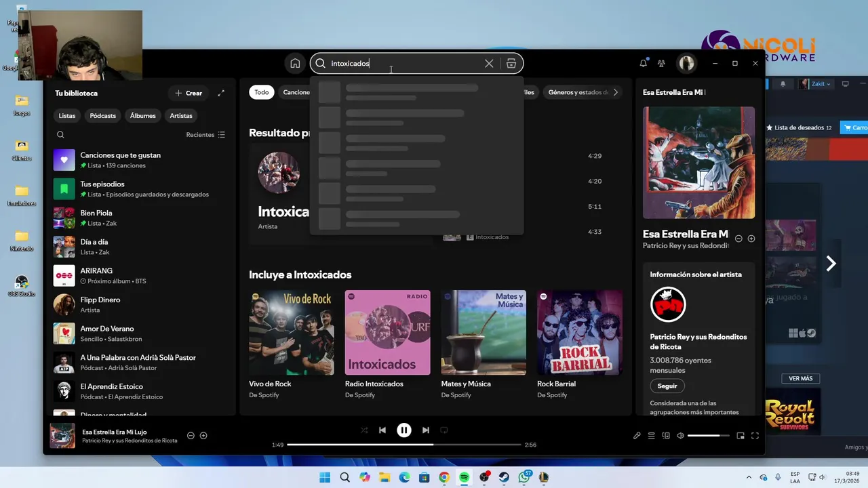Select the Pódcasts library filter

(103, 116)
